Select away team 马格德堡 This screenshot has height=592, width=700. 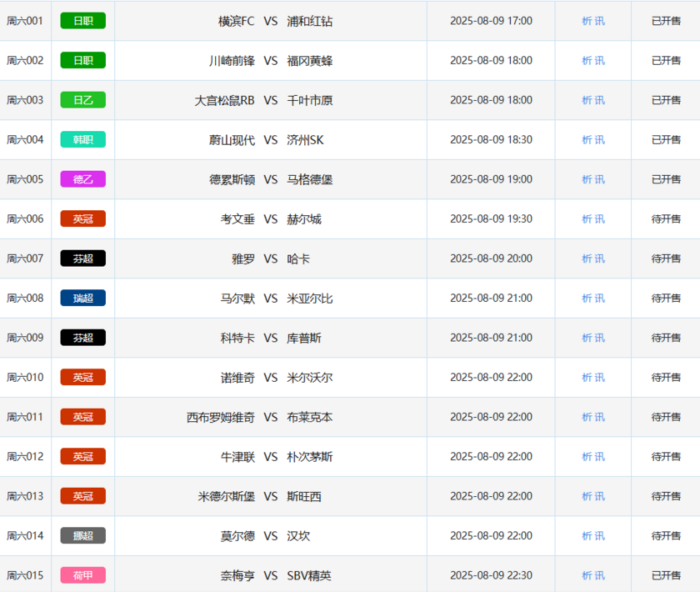click(x=309, y=179)
